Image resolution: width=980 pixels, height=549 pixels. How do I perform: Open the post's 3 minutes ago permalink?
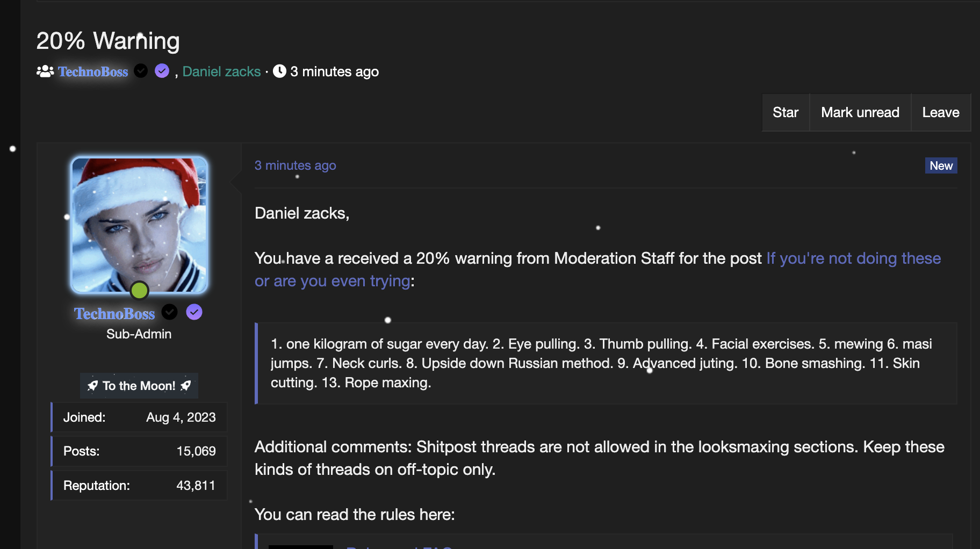(x=295, y=165)
